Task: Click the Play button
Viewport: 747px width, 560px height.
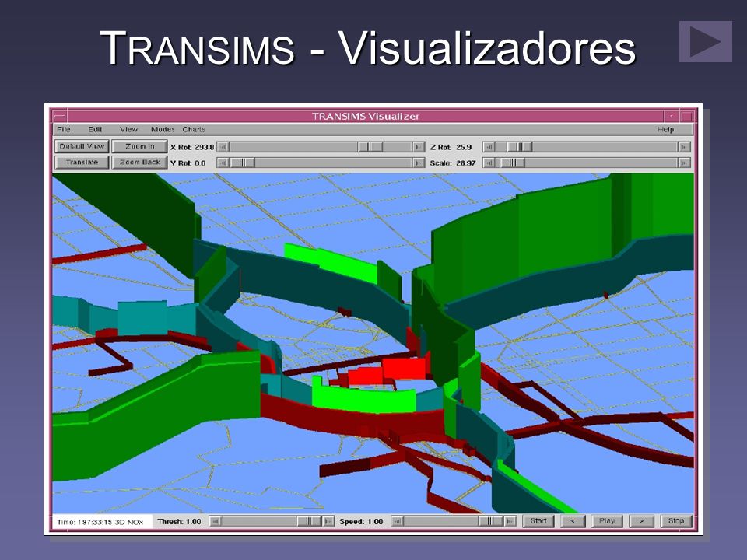Action: click(x=606, y=521)
